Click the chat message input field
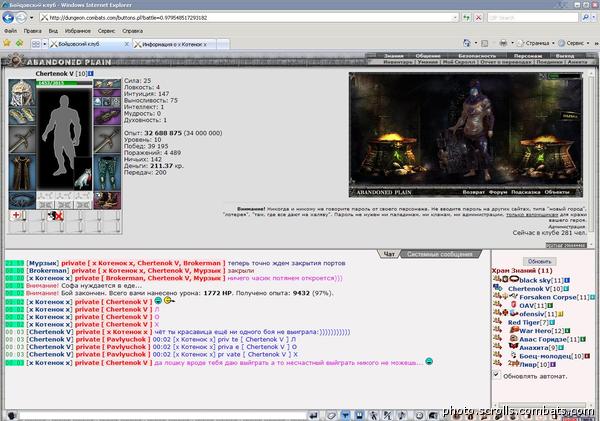The width and height of the screenshot is (600, 421). (x=163, y=415)
